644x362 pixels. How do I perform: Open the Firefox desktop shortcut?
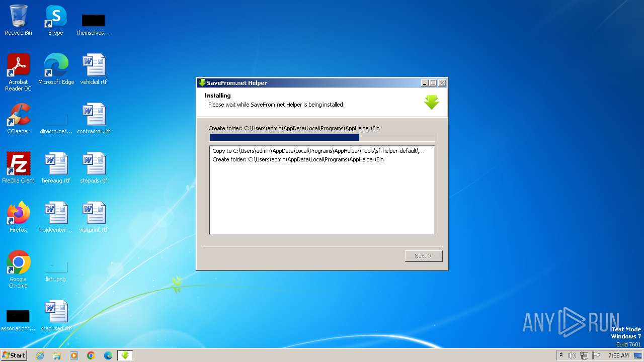18,217
